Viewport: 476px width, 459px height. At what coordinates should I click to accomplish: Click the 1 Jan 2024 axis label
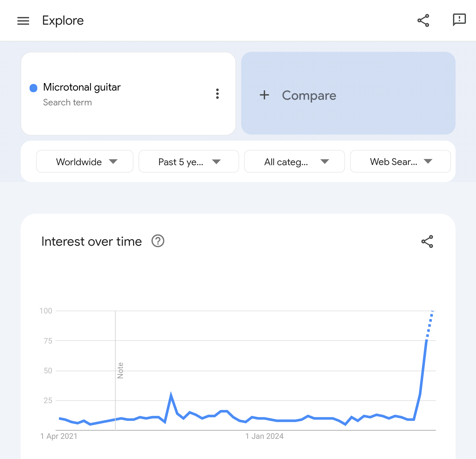click(x=265, y=436)
